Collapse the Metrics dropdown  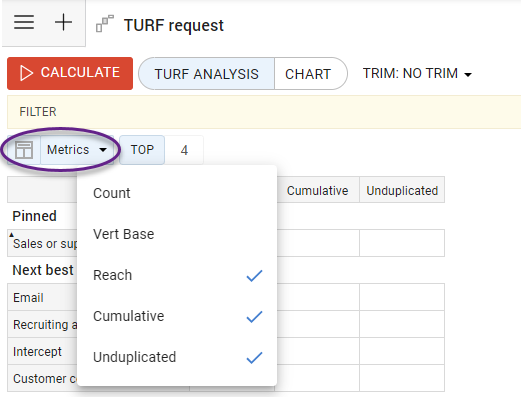pos(77,150)
